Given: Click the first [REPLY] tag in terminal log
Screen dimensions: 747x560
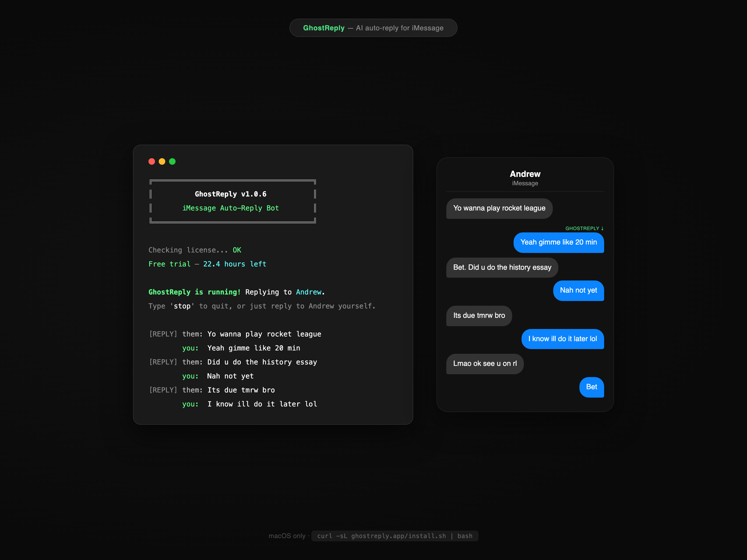Looking at the screenshot, I should [x=163, y=334].
